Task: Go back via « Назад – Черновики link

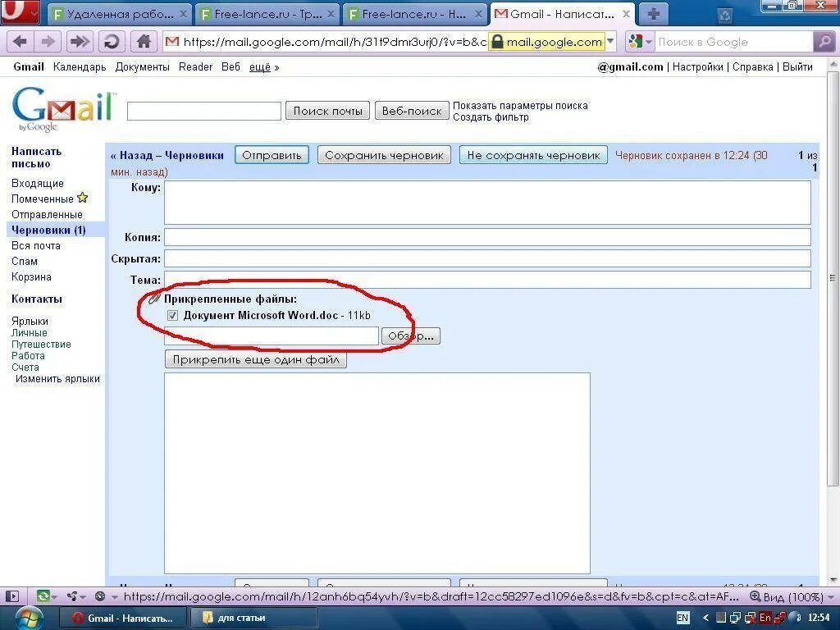Action: [x=167, y=155]
